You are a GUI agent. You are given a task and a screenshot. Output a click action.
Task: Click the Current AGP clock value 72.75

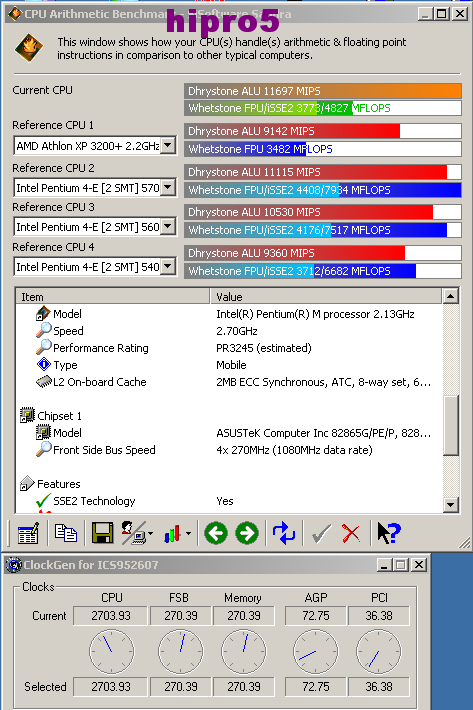315,616
